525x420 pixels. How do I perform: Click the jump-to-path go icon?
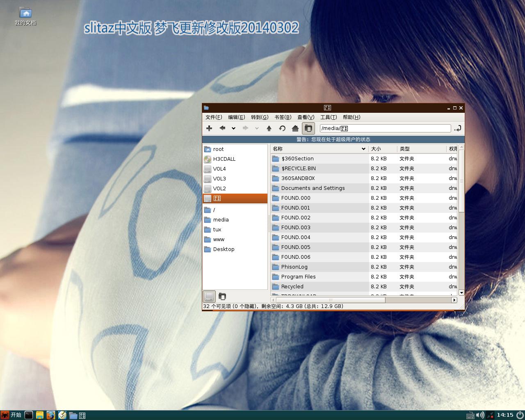pyautogui.click(x=458, y=128)
